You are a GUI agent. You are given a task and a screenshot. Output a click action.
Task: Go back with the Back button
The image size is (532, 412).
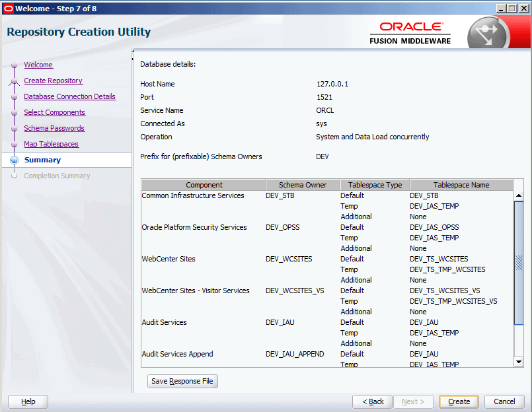(372, 401)
